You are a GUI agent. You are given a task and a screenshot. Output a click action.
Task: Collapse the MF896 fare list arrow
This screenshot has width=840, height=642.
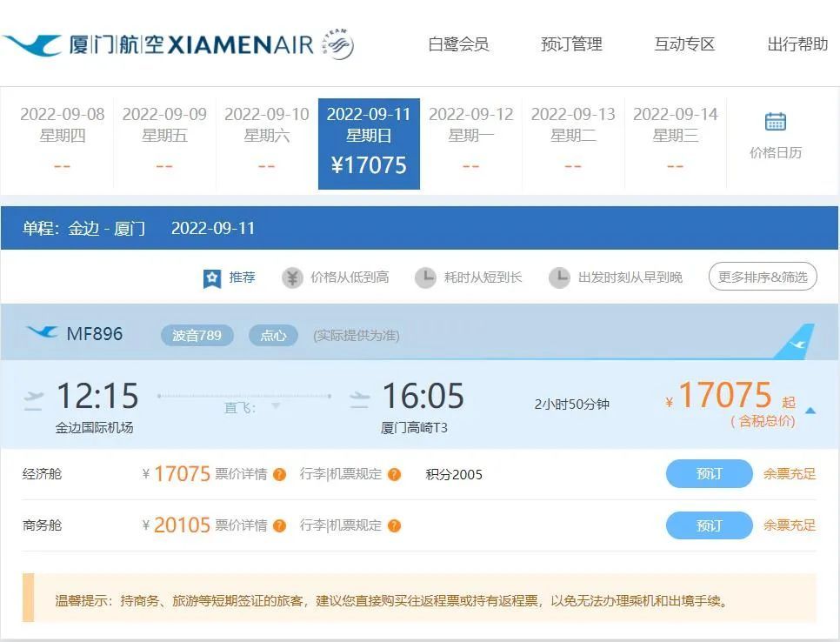pyautogui.click(x=810, y=411)
